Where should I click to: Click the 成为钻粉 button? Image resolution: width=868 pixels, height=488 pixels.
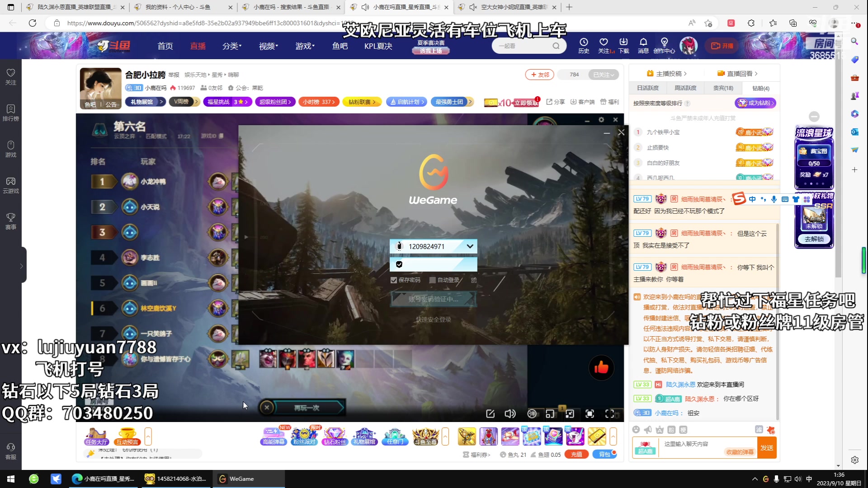(x=755, y=103)
